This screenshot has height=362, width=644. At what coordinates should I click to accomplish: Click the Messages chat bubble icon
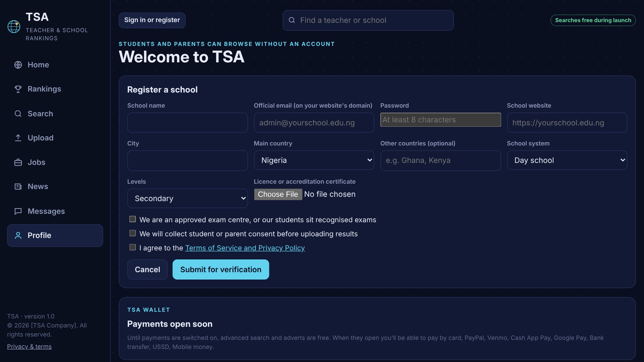18,211
